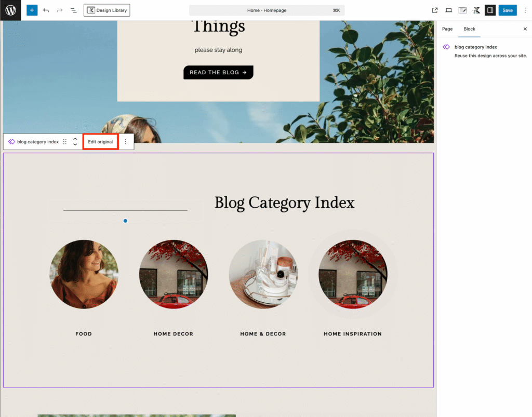
Task: Move block down with the down chevron
Action: pyautogui.click(x=75, y=145)
